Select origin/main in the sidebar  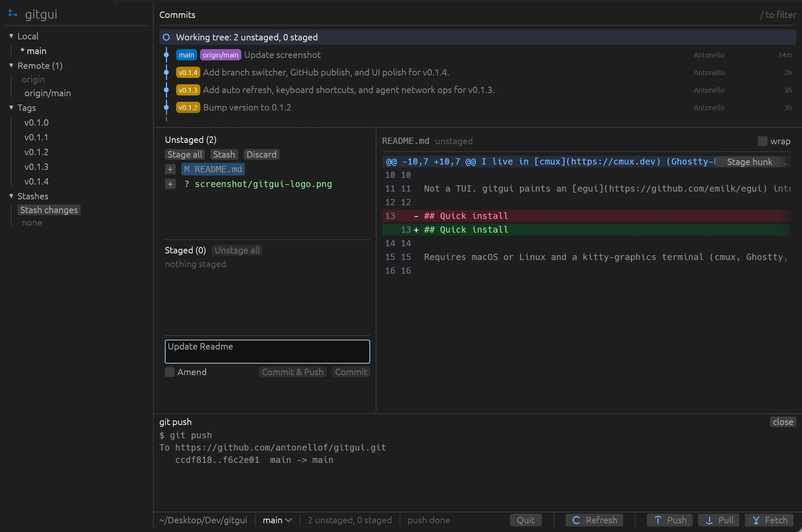coord(48,93)
